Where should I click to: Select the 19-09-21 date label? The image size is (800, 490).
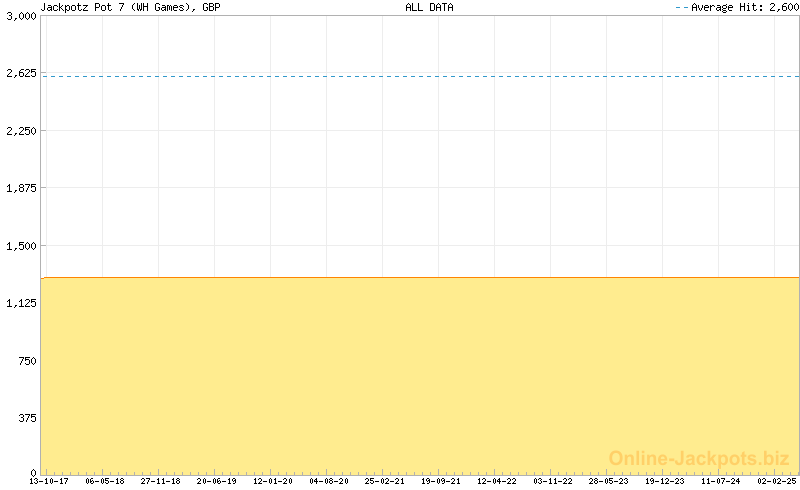440,481
